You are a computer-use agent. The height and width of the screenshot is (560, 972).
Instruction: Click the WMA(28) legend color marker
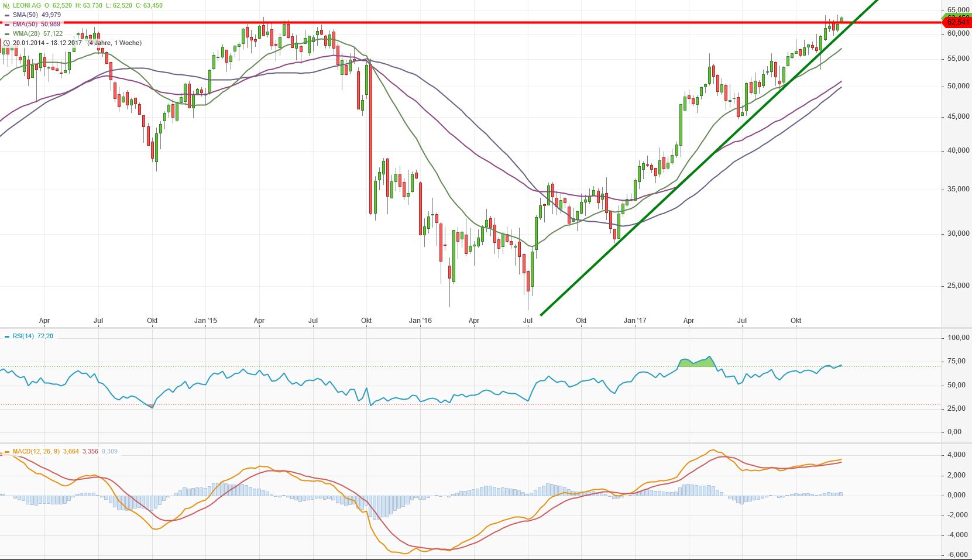coord(6,34)
